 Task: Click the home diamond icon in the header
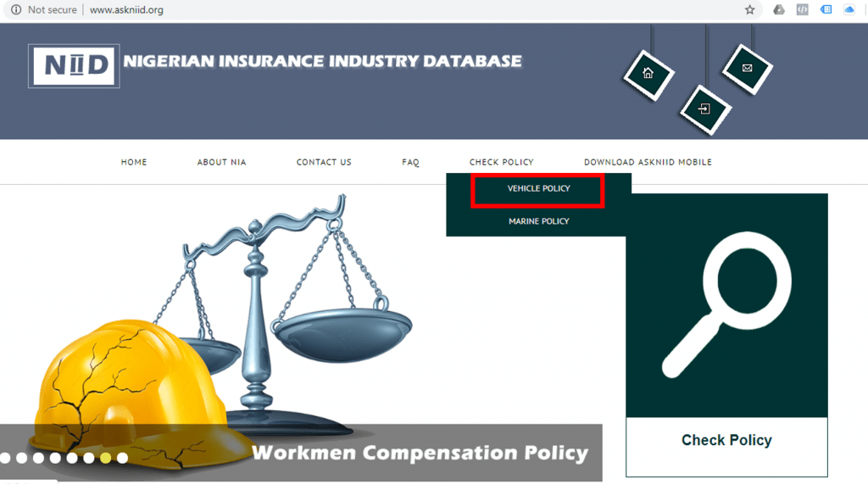[648, 75]
